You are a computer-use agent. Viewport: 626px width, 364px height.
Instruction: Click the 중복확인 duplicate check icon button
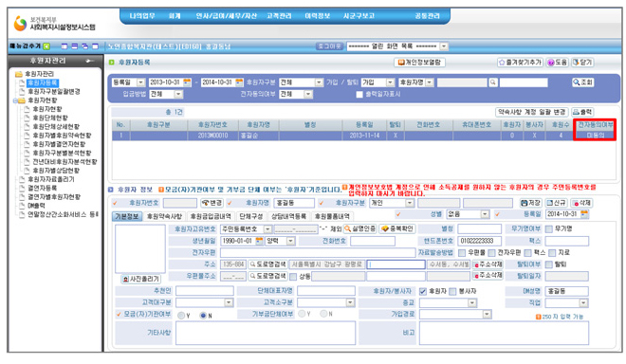point(397,228)
